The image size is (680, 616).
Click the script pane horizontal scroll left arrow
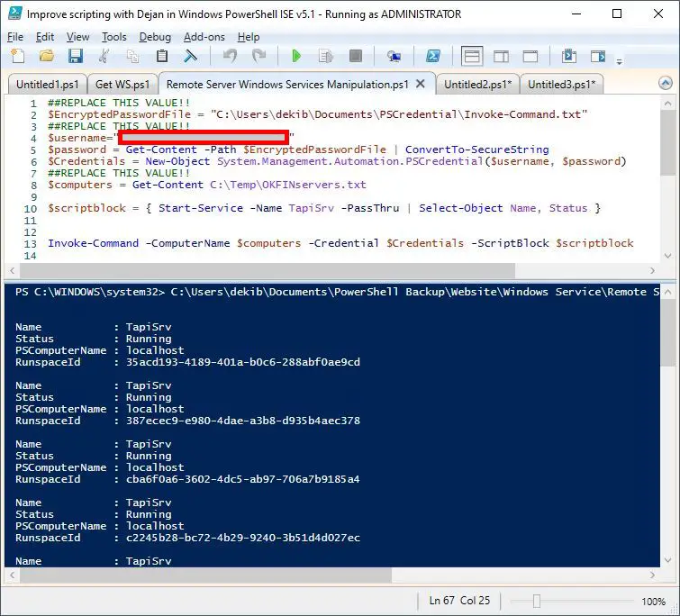[12, 270]
